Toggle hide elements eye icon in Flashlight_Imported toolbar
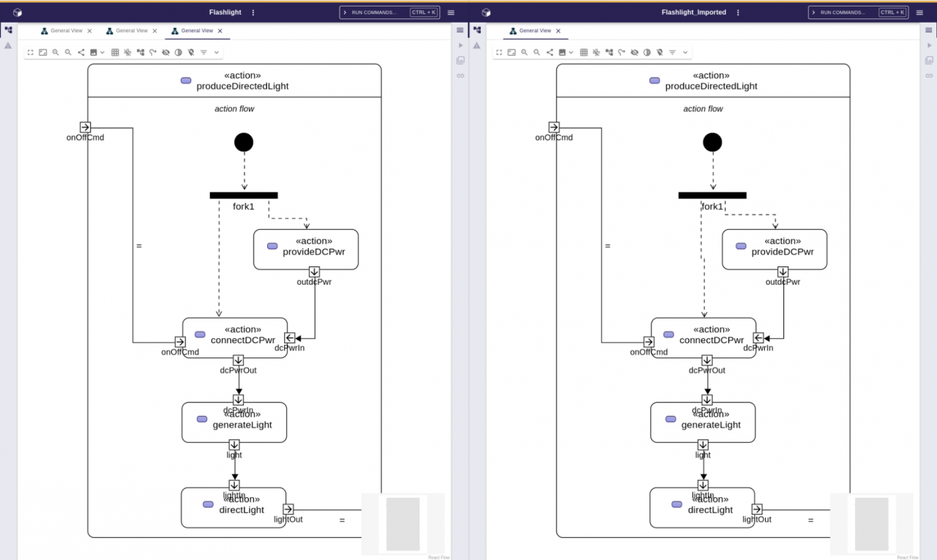 point(634,53)
